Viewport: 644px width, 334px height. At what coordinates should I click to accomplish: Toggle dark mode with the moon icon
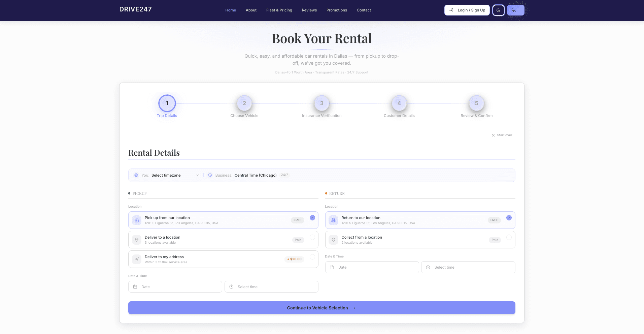[498, 10]
